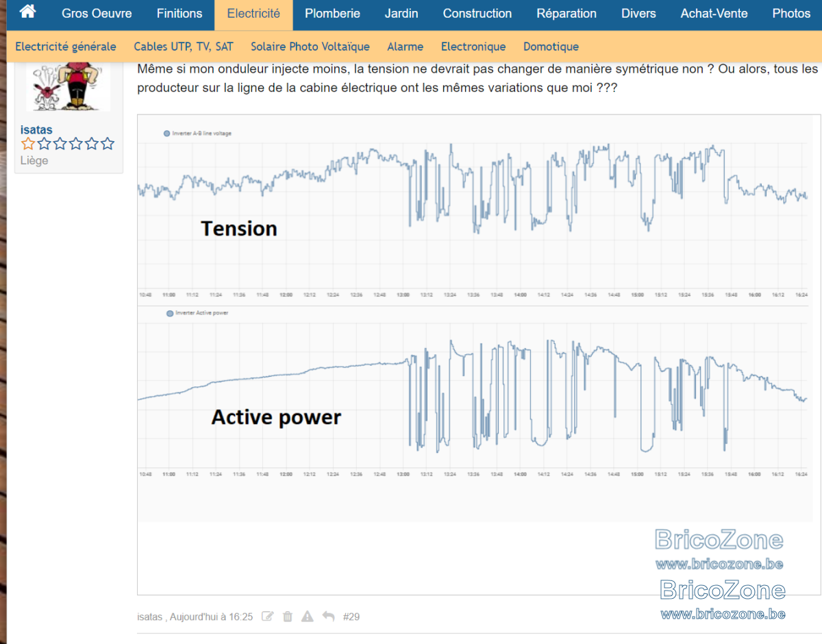Open the Achat-Vente section
822x644 pixels.
pos(714,14)
